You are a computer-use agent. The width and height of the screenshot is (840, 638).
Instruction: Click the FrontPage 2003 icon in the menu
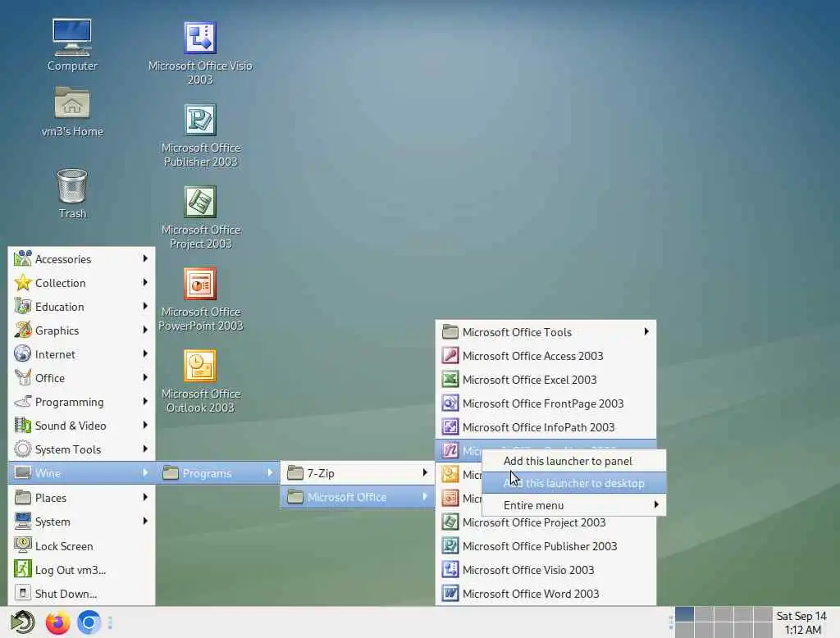(x=450, y=403)
